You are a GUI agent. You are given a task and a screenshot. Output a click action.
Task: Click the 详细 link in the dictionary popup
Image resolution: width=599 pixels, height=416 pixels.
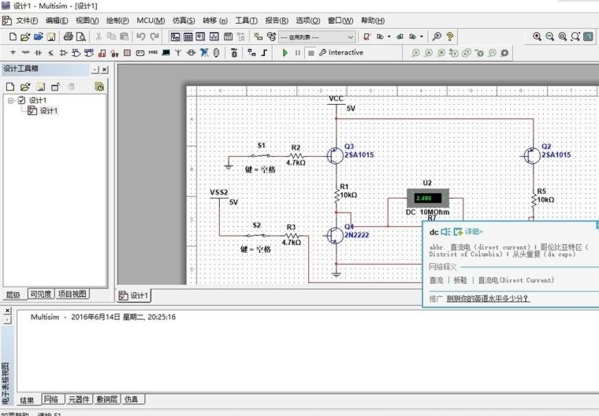473,231
